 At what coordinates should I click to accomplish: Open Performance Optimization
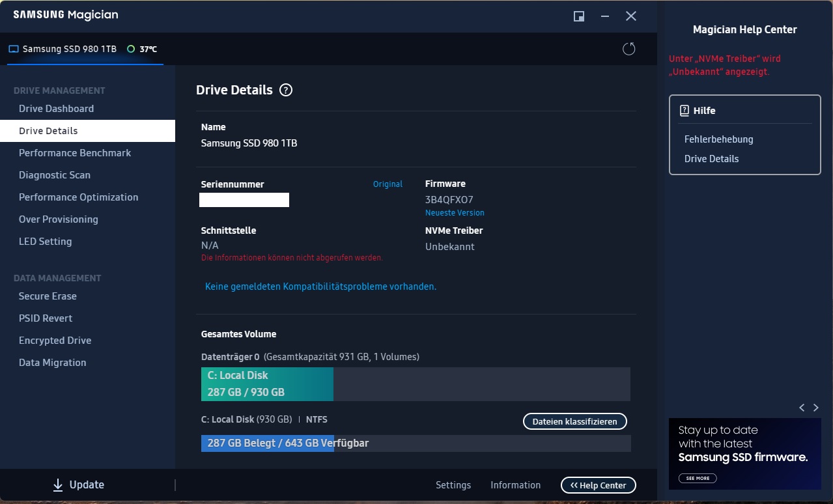point(78,197)
